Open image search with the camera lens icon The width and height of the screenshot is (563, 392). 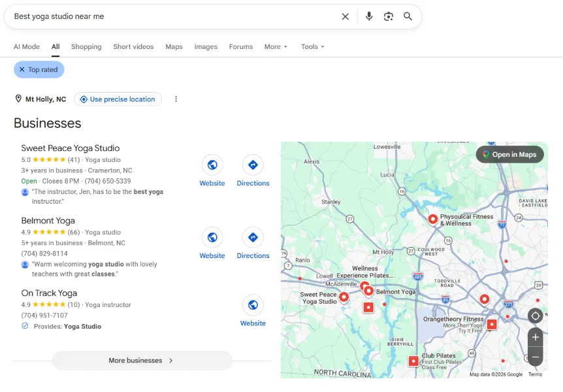388,16
